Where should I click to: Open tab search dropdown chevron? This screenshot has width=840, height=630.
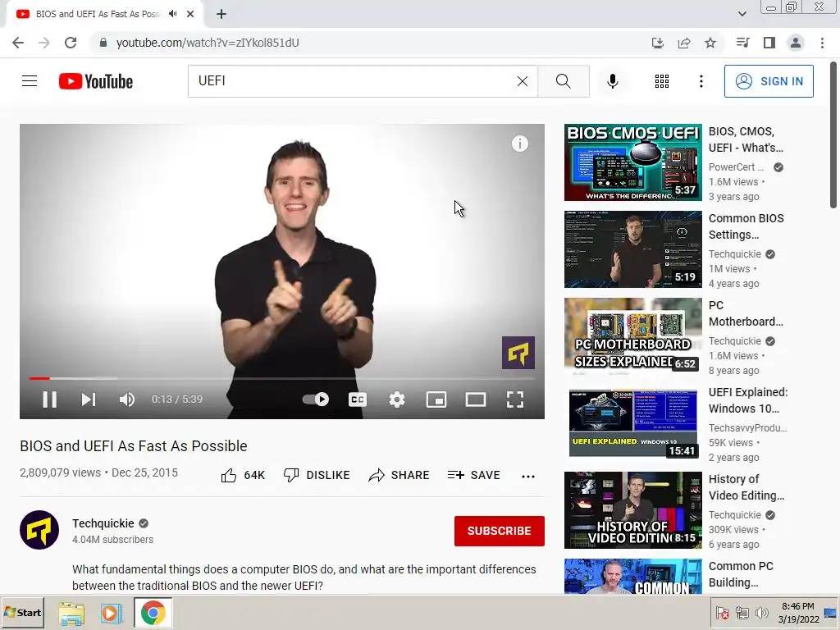pyautogui.click(x=742, y=14)
